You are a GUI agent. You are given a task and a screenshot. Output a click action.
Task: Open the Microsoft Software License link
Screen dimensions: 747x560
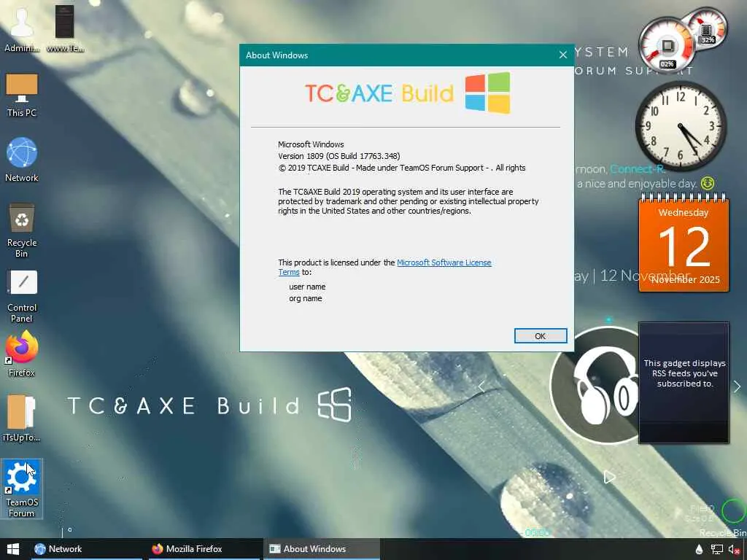coord(444,262)
